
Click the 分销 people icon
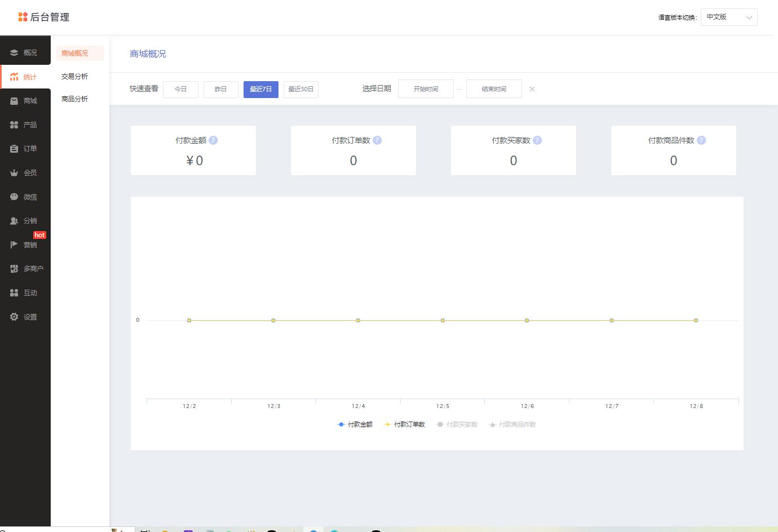(x=14, y=221)
